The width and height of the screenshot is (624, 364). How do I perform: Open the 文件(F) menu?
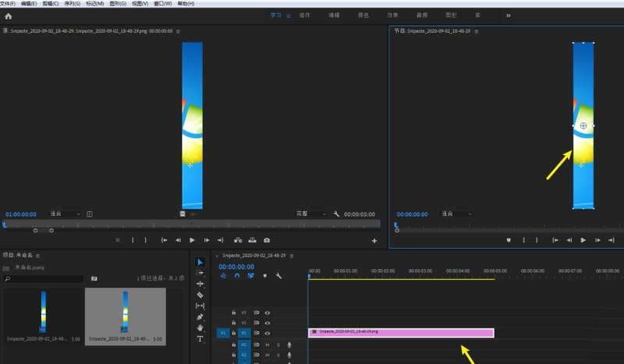[x=8, y=4]
